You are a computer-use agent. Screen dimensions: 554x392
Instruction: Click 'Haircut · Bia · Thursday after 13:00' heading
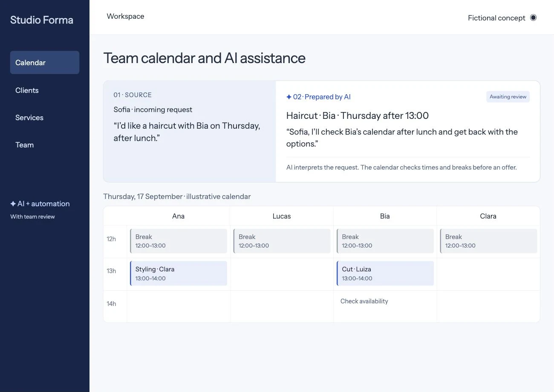[358, 115]
